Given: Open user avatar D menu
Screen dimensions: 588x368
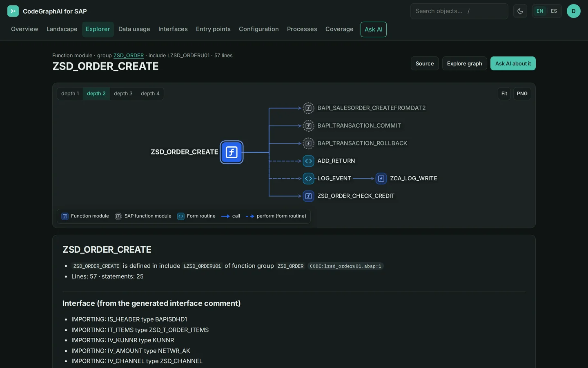Looking at the screenshot, I should [574, 11].
